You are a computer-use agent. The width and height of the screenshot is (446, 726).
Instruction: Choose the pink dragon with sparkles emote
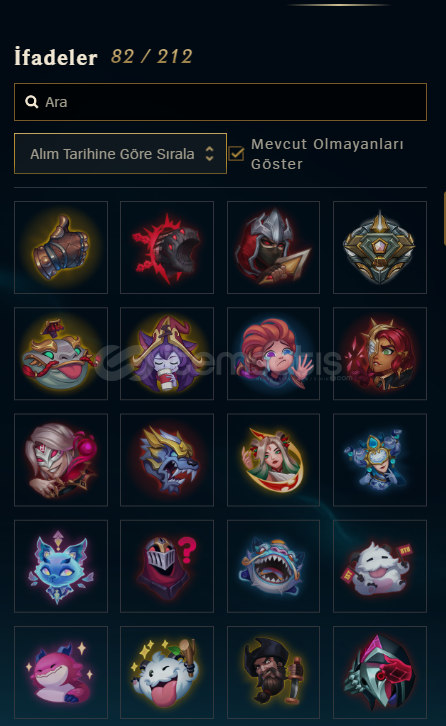(x=61, y=672)
